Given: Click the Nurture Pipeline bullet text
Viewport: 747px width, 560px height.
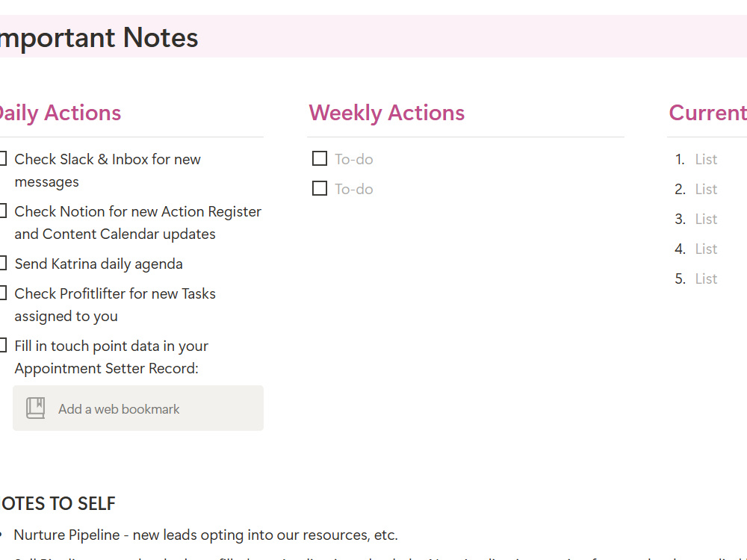Looking at the screenshot, I should point(206,535).
